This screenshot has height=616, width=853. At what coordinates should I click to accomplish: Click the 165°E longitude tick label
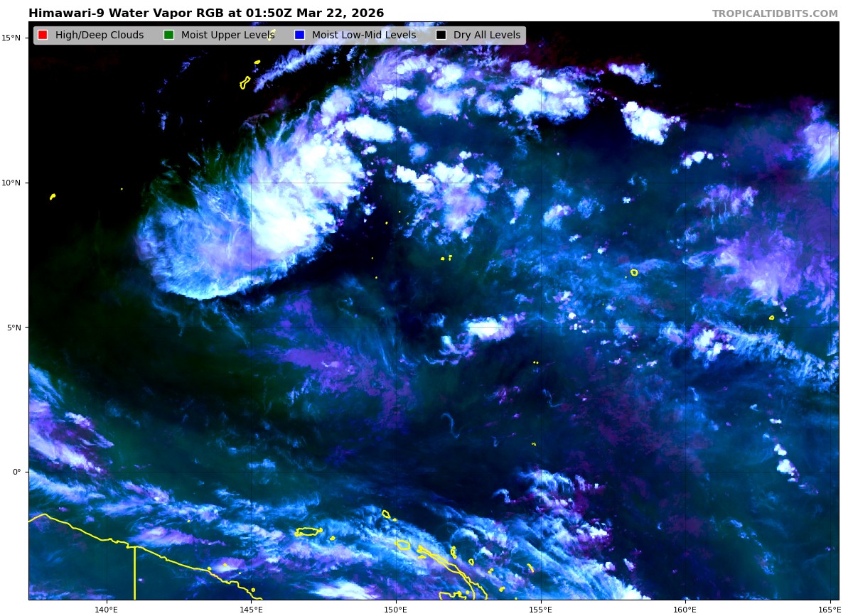coord(829,609)
